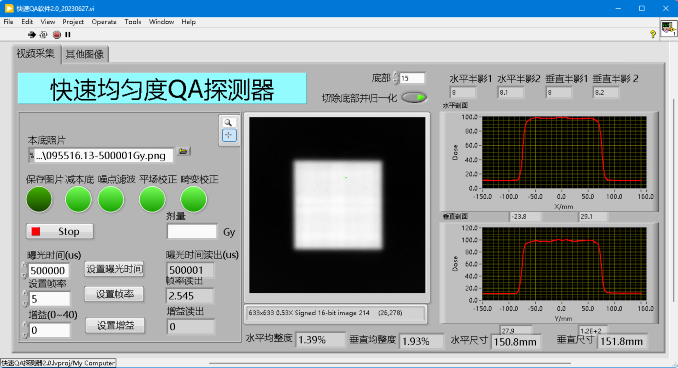Increase 曝光时间(us) with up arrow
The height and width of the screenshot is (368, 678).
pyautogui.click(x=24, y=266)
